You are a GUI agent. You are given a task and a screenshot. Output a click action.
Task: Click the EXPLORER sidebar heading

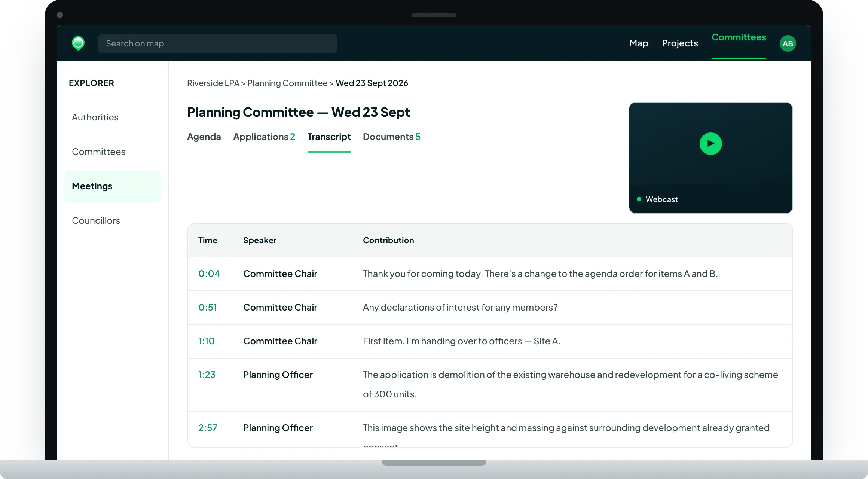91,83
